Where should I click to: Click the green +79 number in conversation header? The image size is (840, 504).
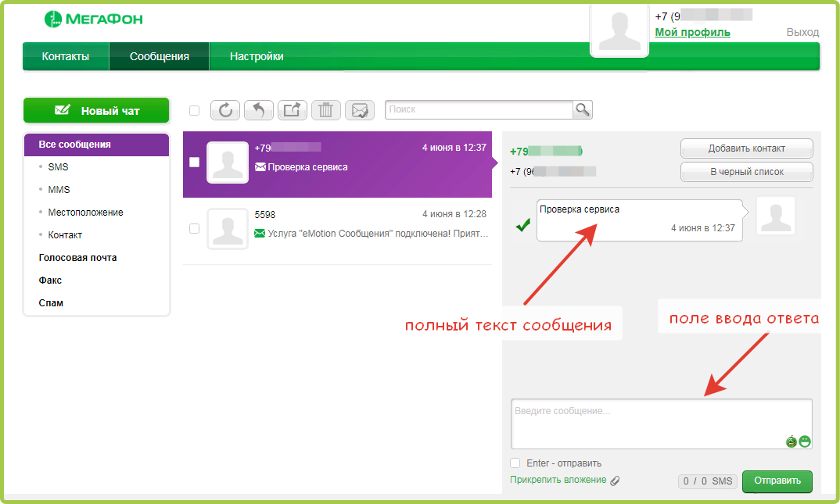(547, 152)
